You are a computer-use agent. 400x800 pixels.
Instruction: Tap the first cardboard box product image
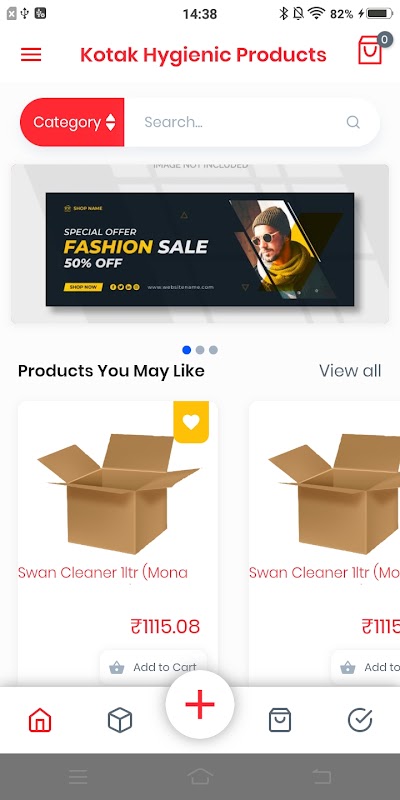(x=118, y=493)
